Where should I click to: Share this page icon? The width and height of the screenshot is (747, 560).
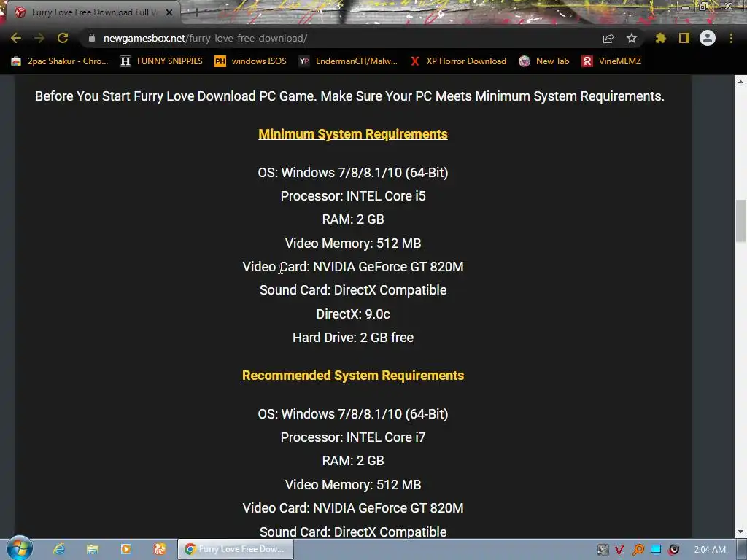click(x=608, y=38)
